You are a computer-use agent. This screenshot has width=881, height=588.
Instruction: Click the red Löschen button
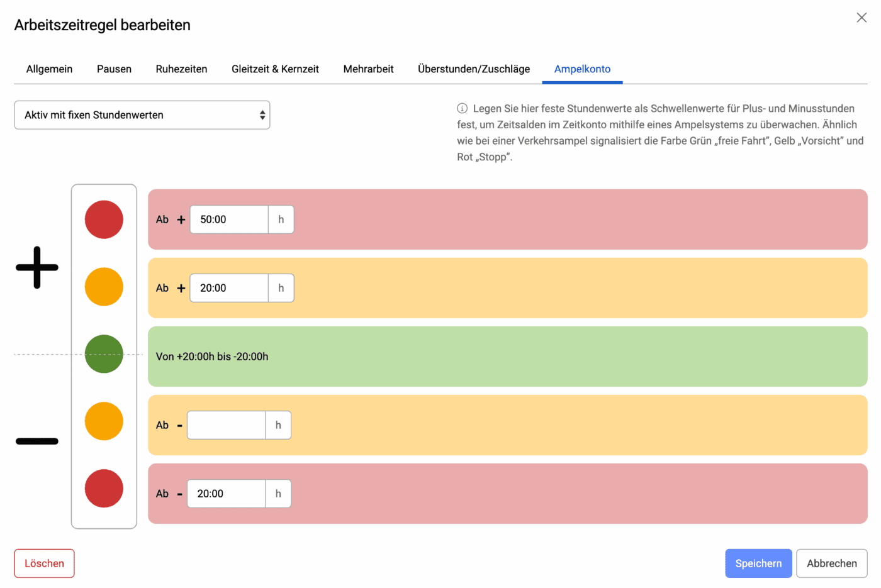click(44, 563)
